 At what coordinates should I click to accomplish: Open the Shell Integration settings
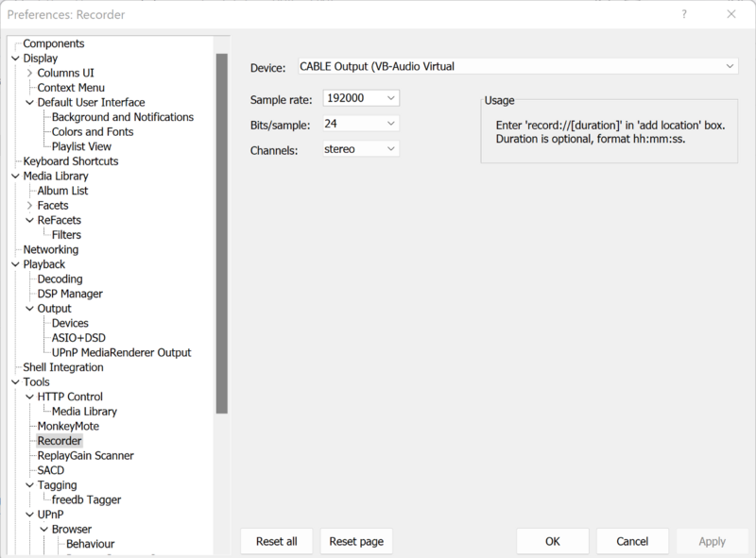point(61,366)
